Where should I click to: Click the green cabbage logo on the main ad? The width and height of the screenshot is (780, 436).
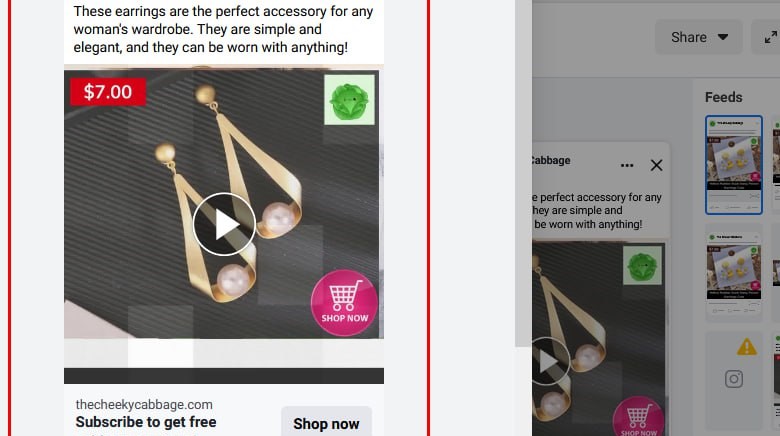click(x=349, y=100)
